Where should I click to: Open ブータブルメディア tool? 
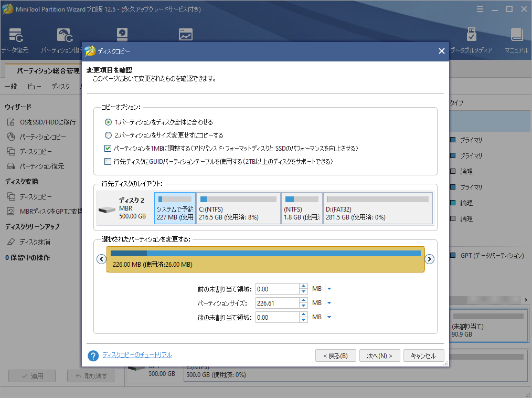pos(471,40)
